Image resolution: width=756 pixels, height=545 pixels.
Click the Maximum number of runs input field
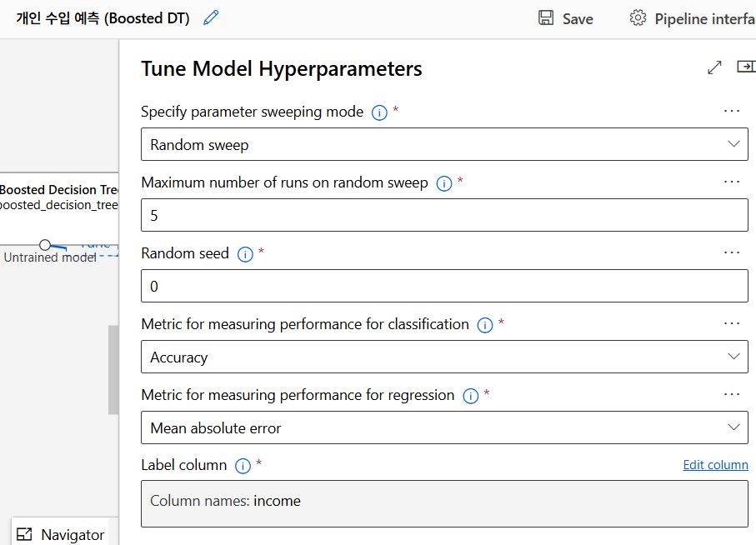click(444, 215)
